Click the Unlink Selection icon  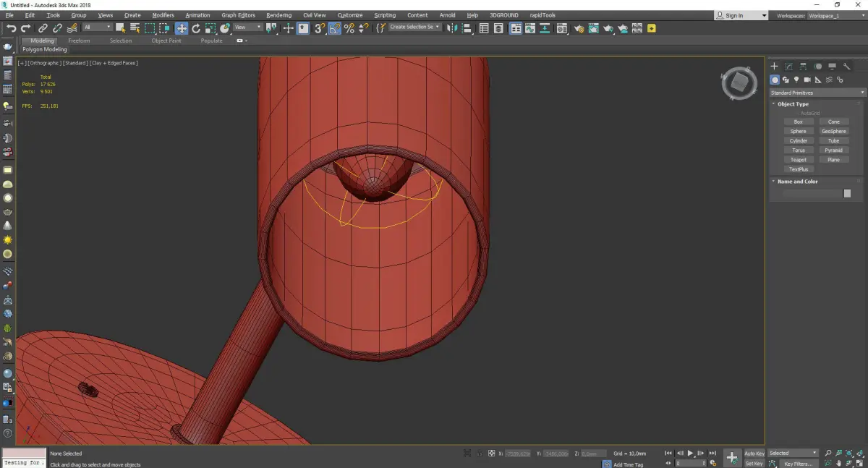coord(58,28)
